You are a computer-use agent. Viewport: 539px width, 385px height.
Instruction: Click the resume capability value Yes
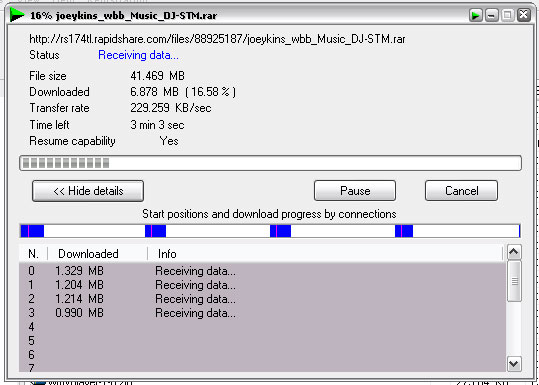[x=169, y=141]
